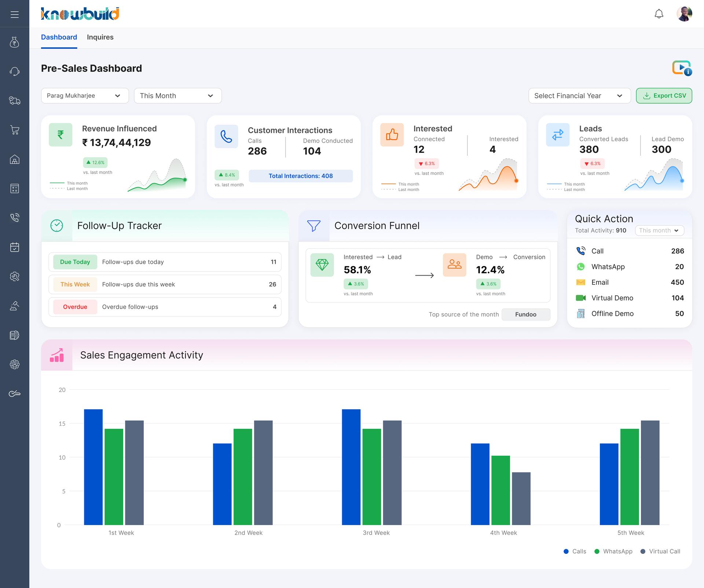This screenshot has width=704, height=588.
Task: Click the Sales Engagement chart icon
Action: click(57, 355)
